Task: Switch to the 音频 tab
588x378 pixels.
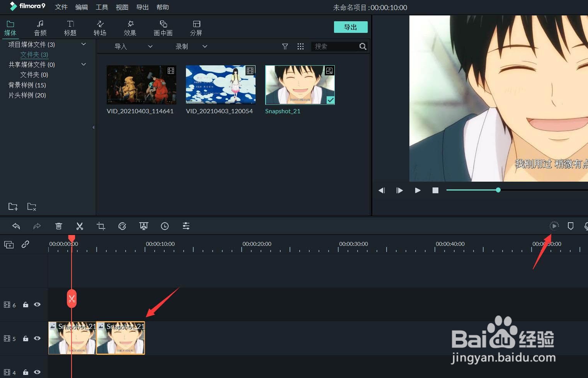Action: click(40, 28)
